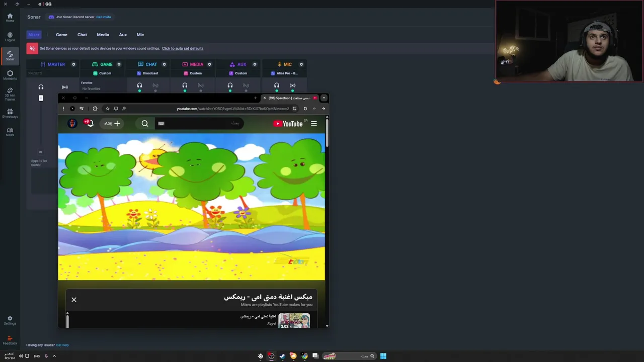This screenshot has width=644, height=362.
Task: Open the 3D Aim Trainer
Action: coord(10,94)
